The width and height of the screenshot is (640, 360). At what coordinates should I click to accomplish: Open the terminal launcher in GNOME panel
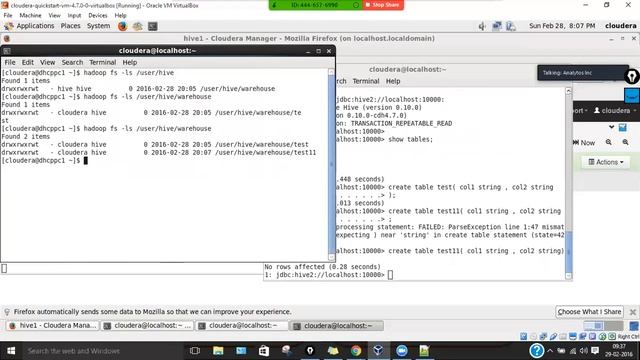point(153,26)
